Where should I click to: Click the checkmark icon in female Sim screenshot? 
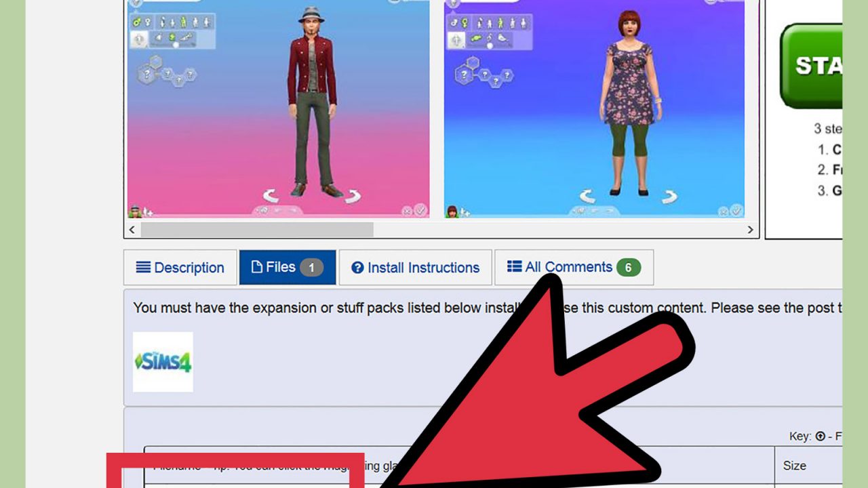737,211
